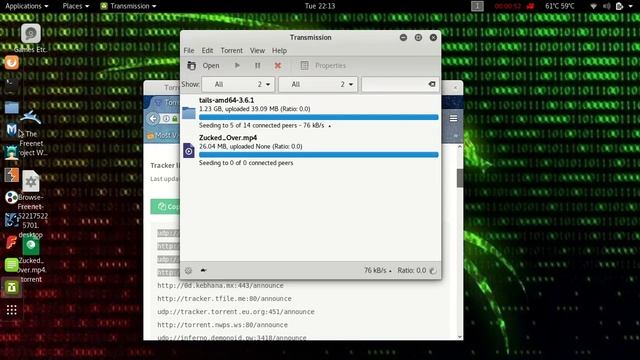
Task: Show all applications grid in dock
Action: (11, 310)
